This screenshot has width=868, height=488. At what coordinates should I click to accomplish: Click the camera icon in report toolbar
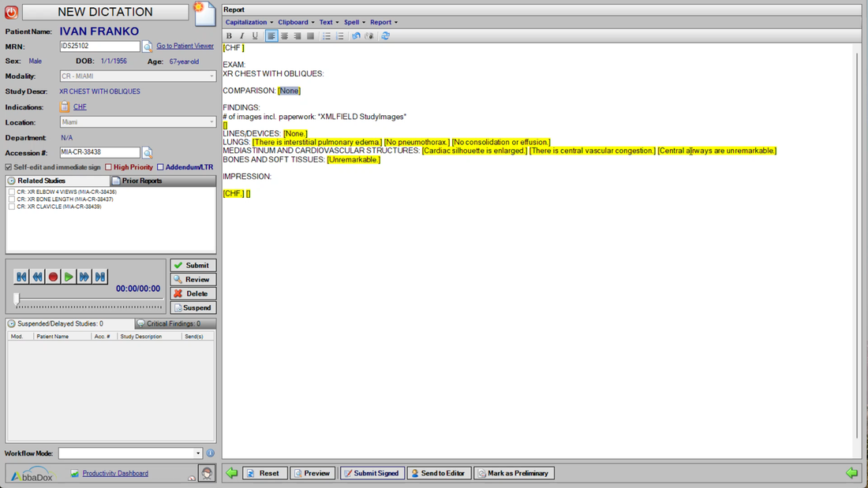pos(369,36)
